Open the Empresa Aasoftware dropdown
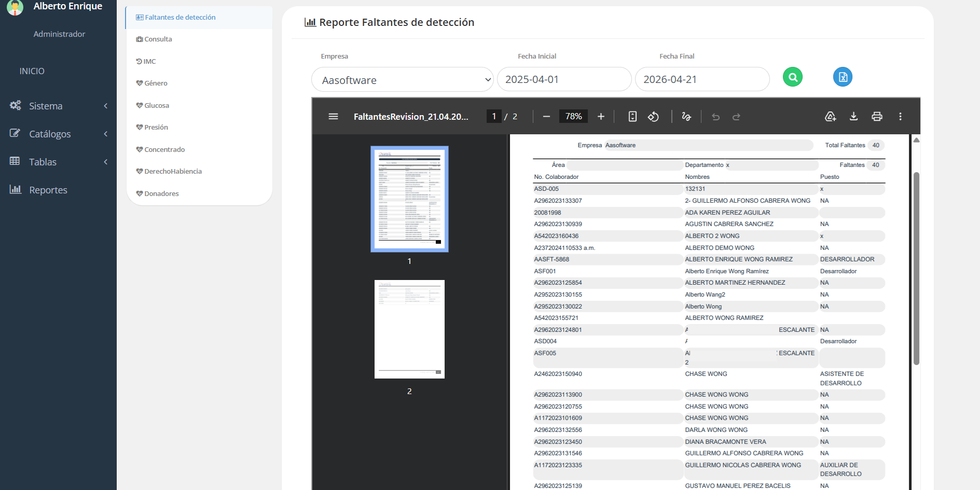 (x=402, y=79)
